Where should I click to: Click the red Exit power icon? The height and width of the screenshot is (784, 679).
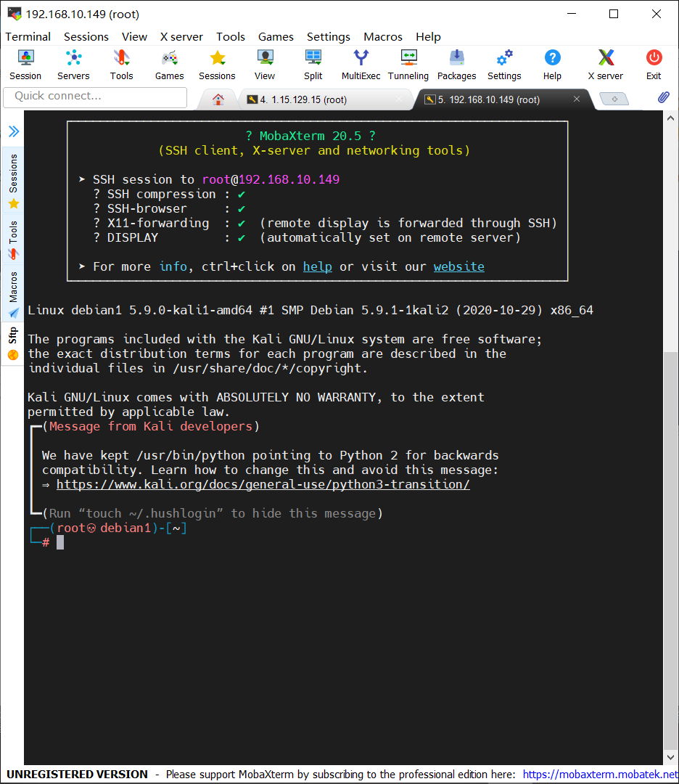click(x=654, y=65)
